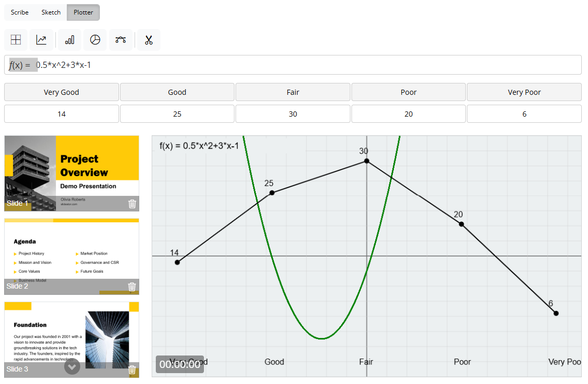Click the Very Poor label cell

pyautogui.click(x=524, y=92)
